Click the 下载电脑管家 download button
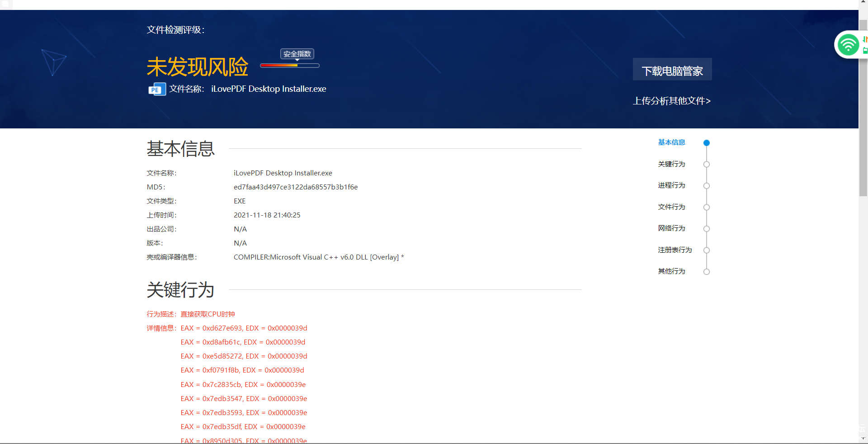Screen dimensions: 868x444 (672, 69)
